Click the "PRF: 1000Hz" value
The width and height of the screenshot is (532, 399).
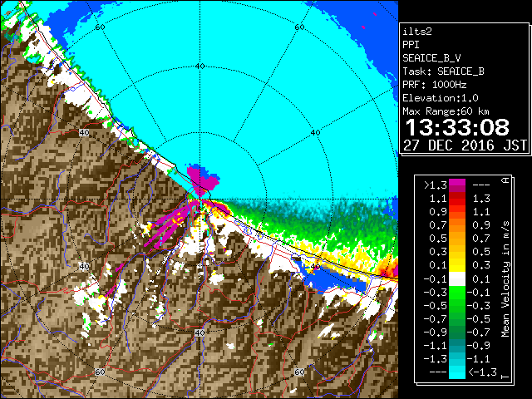(434, 85)
